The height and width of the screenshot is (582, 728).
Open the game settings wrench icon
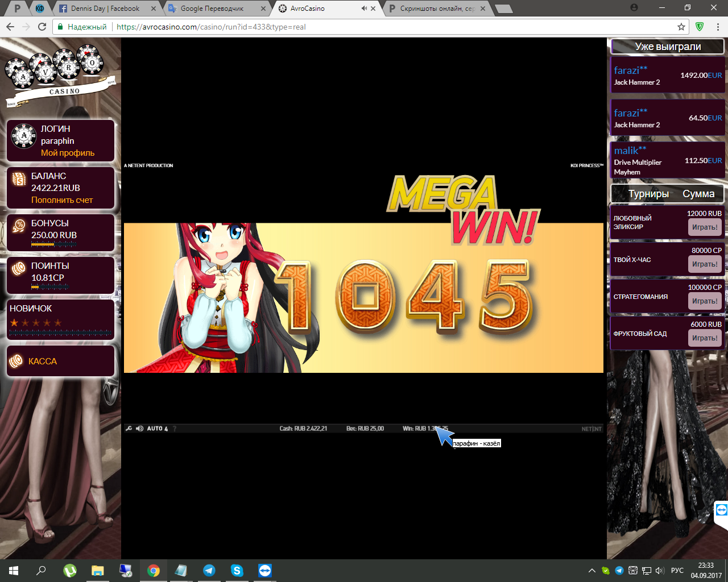130,429
